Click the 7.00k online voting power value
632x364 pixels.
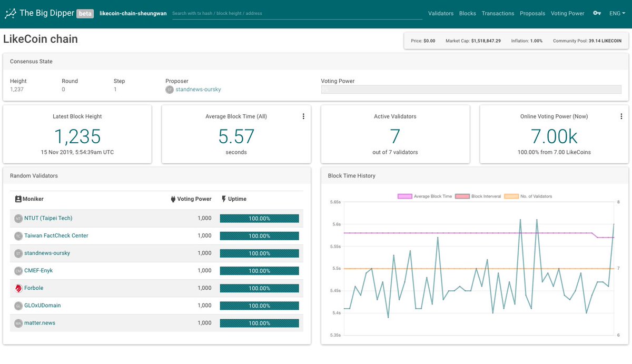pos(554,136)
